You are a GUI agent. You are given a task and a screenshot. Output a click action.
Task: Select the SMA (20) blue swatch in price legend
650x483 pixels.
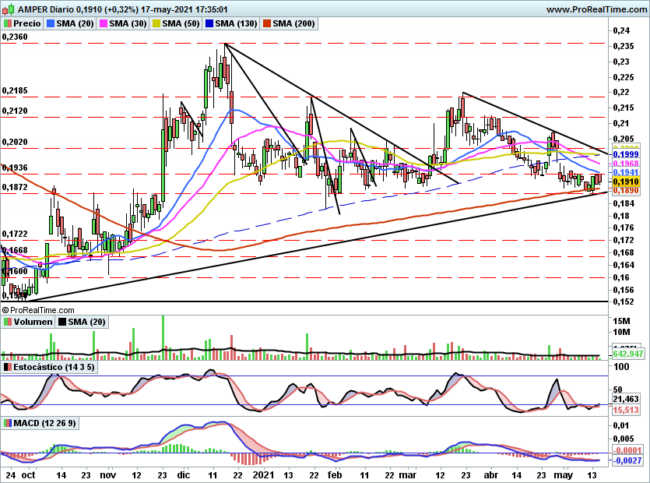point(51,24)
